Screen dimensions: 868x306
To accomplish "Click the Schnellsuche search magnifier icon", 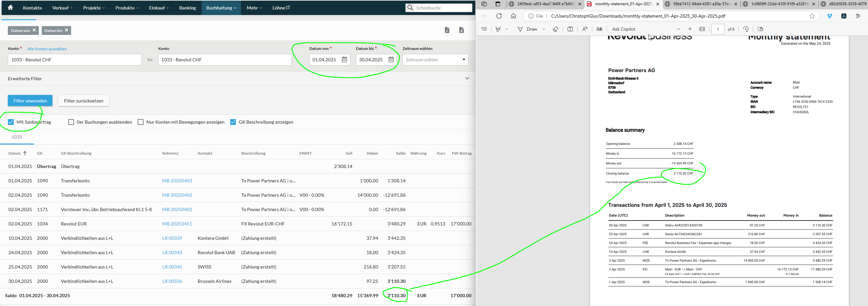I will click(x=410, y=8).
